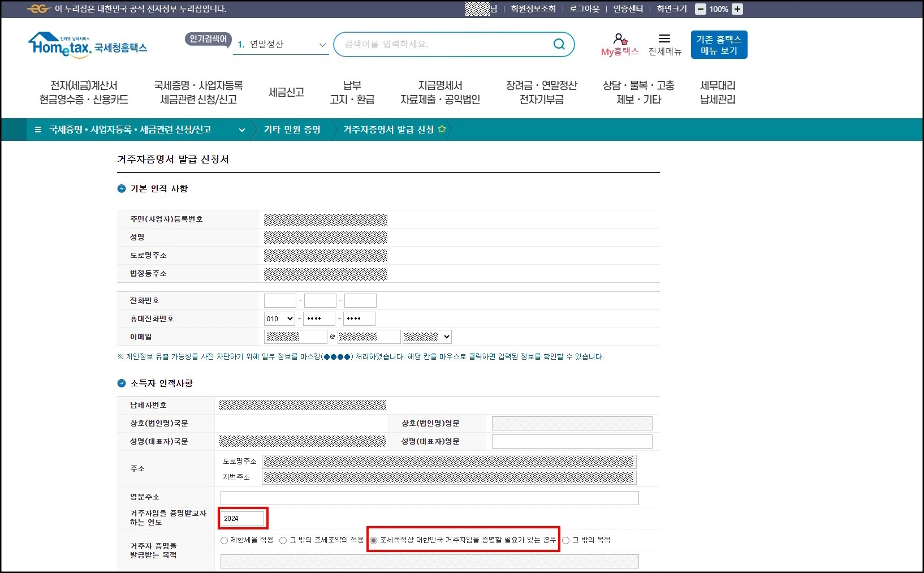Image resolution: width=924 pixels, height=573 pixels.
Task: Open My홈택스 user icon
Action: pyautogui.click(x=620, y=39)
